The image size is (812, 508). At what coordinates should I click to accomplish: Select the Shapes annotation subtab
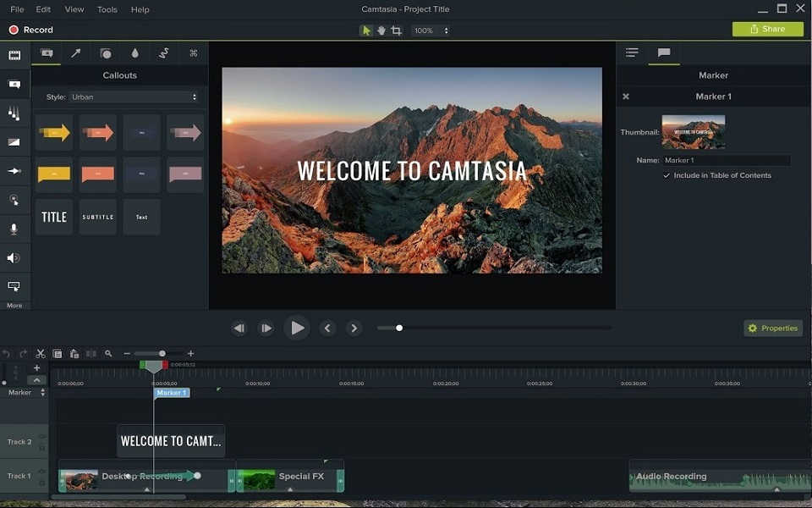click(x=106, y=52)
